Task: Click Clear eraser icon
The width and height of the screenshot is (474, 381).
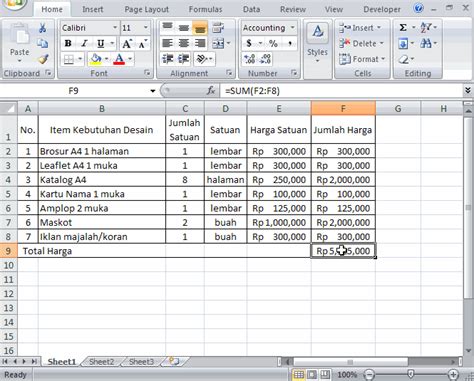Action: (404, 59)
